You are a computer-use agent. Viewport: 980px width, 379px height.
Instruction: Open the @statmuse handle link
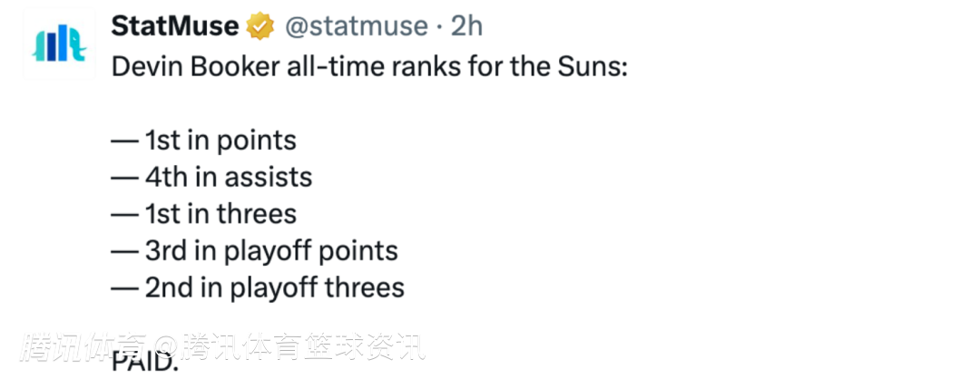(357, 26)
